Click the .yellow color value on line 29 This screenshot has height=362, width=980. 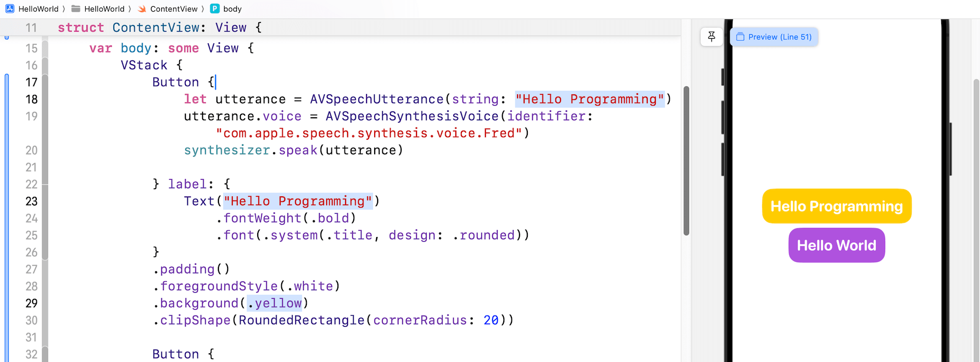275,303
